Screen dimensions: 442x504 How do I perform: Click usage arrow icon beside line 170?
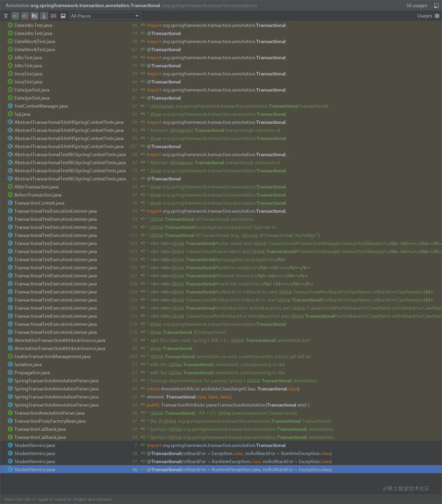pos(143,332)
